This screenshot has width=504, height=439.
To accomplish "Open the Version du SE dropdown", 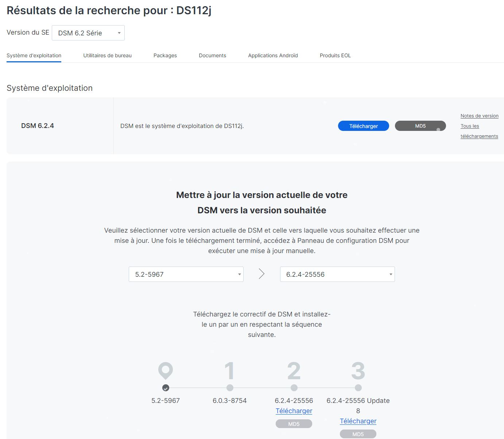I will click(88, 33).
